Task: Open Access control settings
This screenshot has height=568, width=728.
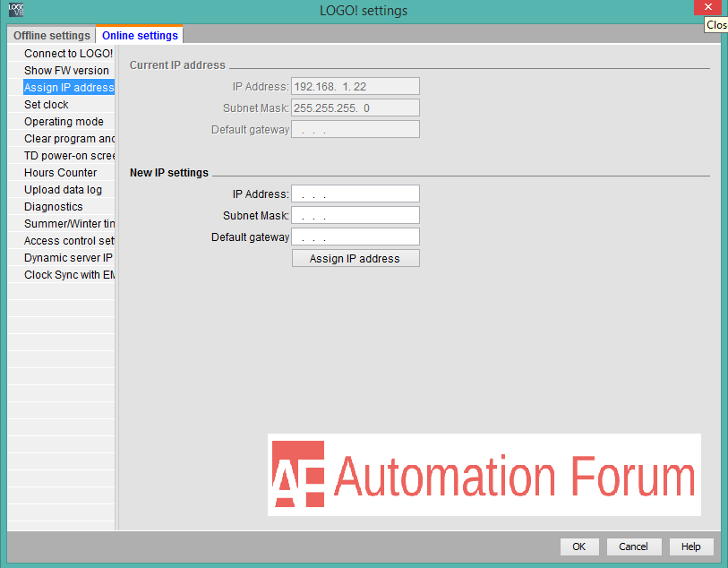Action: pyautogui.click(x=68, y=240)
